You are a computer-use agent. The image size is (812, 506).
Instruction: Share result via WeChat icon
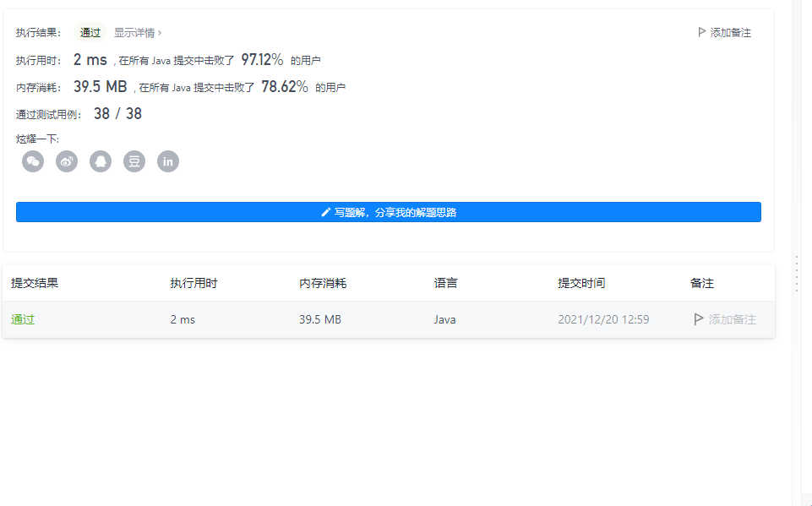(33, 161)
